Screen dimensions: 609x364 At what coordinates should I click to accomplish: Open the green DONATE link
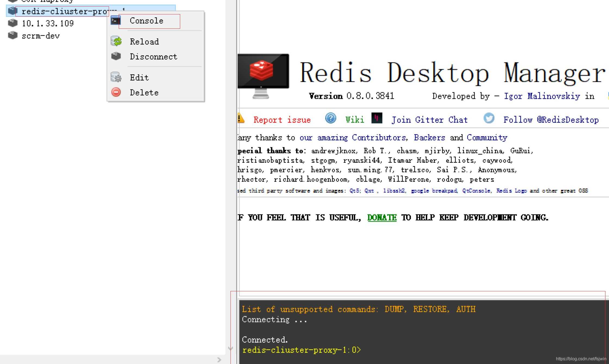[x=382, y=217]
